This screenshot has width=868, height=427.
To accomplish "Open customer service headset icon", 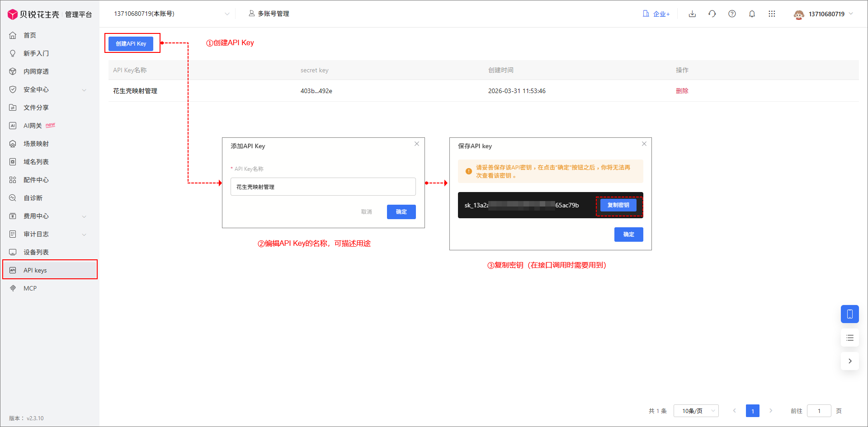I will point(712,14).
